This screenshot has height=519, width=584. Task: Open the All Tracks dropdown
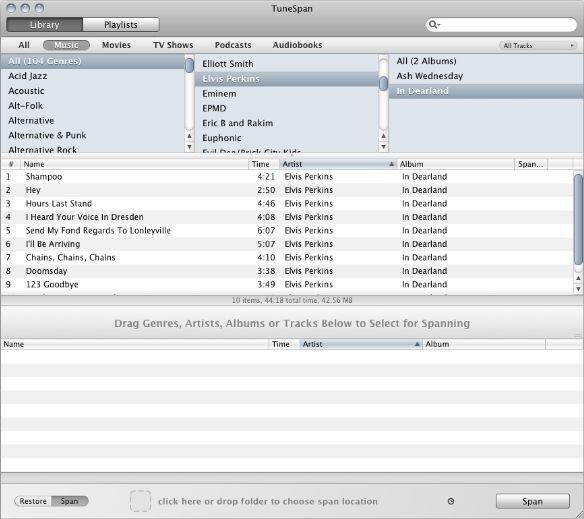tap(537, 45)
